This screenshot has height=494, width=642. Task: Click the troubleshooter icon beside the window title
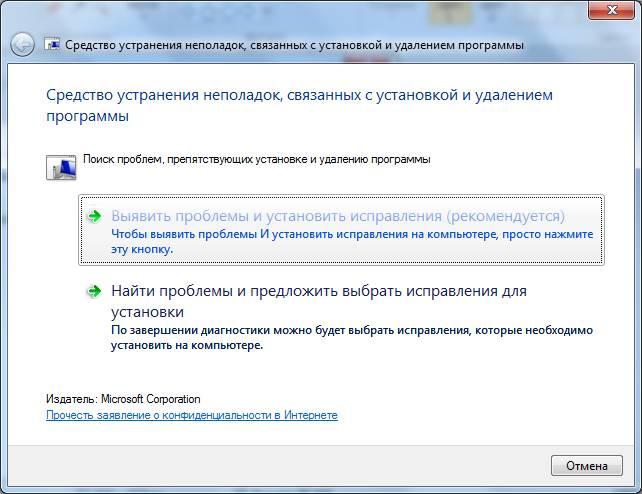[x=51, y=46]
